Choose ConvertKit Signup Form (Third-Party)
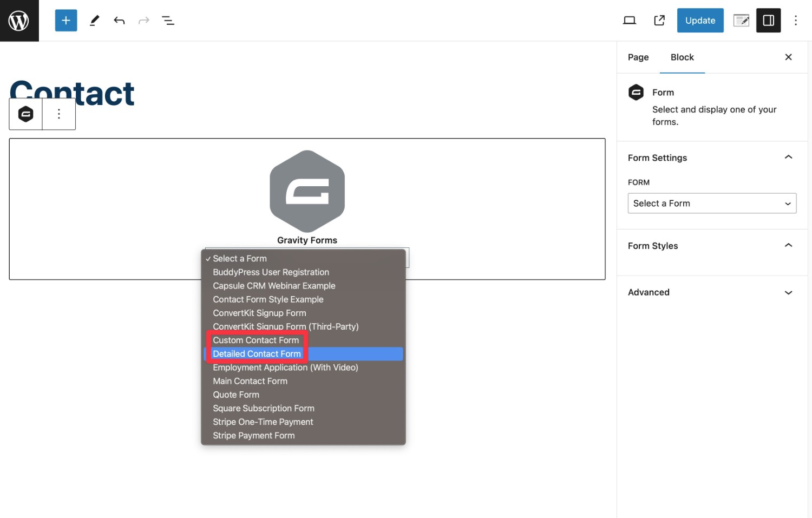 (x=303, y=326)
